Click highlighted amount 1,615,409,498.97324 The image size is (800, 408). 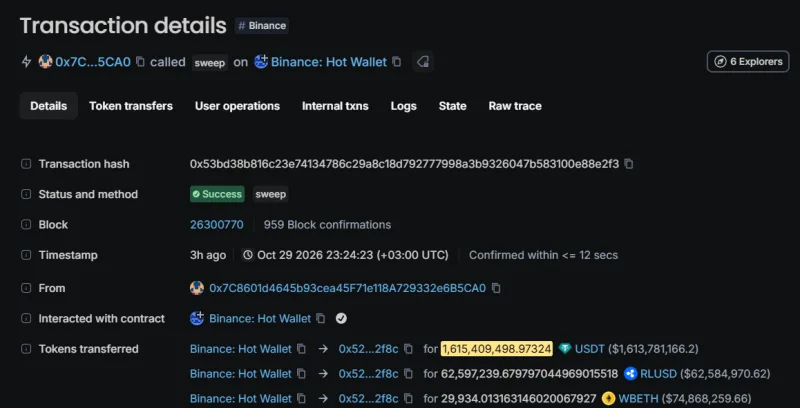pyautogui.click(x=496, y=349)
